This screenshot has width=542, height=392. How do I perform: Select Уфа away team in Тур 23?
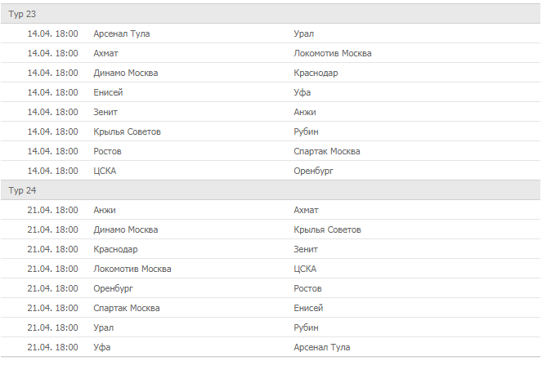[302, 92]
